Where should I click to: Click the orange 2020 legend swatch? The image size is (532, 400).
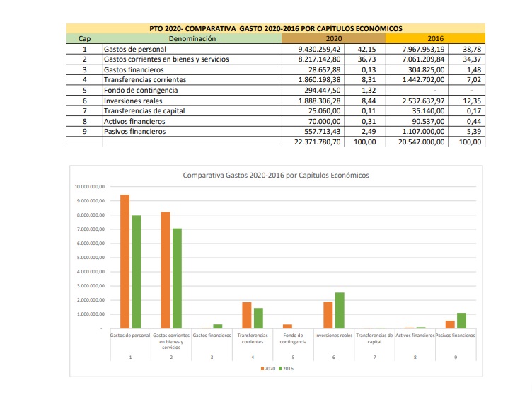(x=261, y=369)
